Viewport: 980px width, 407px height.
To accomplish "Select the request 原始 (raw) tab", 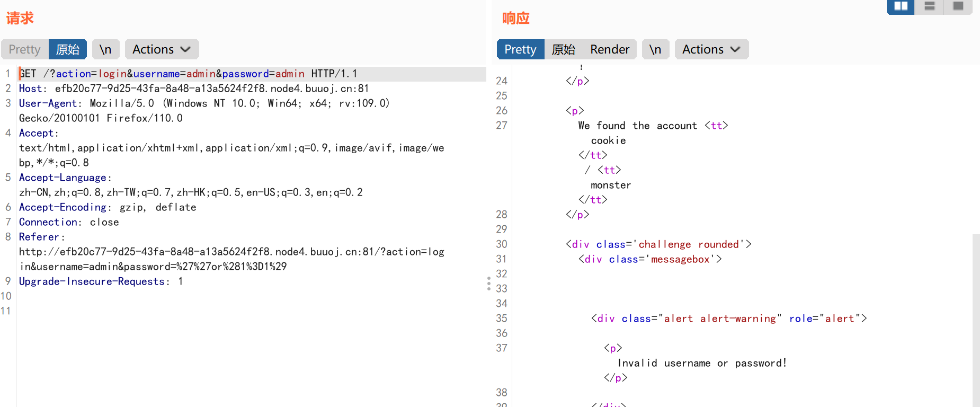I will [x=68, y=49].
